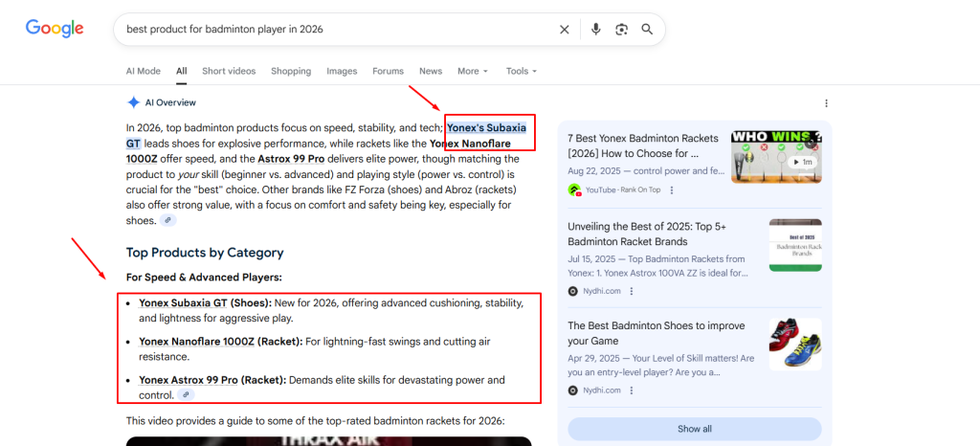Screen dimensions: 980x446
Task: Click 'Yonex Astrox 99 Pro (Racket)' list item
Action: tap(212, 380)
